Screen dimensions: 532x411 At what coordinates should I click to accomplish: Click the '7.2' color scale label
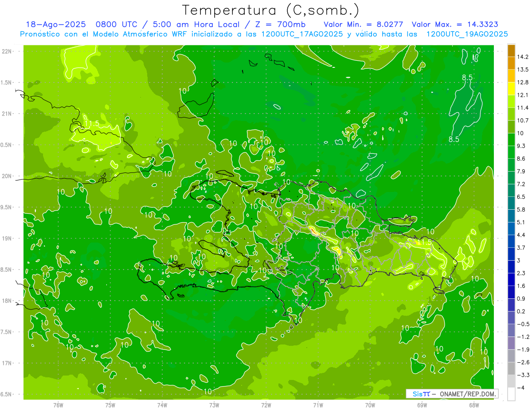(x=522, y=184)
